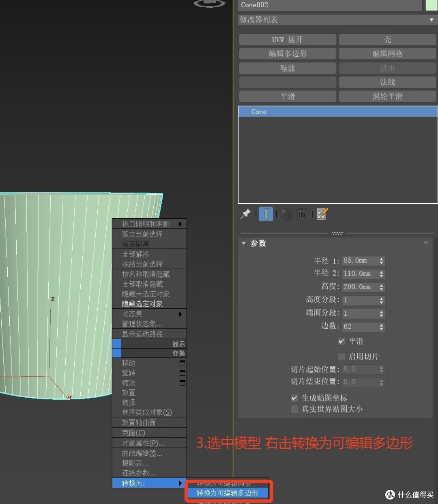Image resolution: width=438 pixels, height=504 pixels.
Task: Click the make unique icon
Action: click(x=287, y=214)
